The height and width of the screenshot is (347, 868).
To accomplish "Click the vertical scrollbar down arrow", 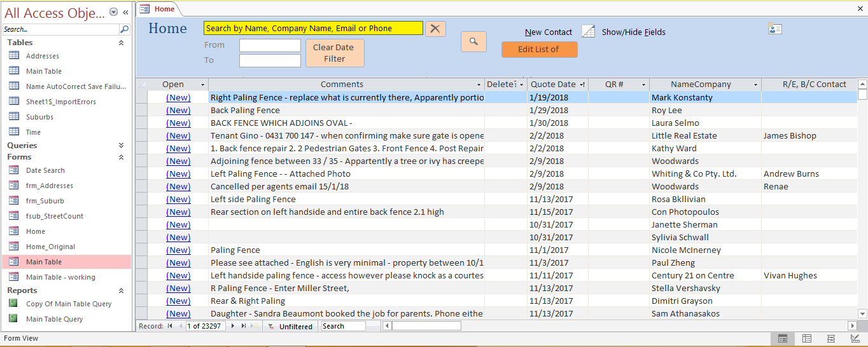I will [x=862, y=313].
